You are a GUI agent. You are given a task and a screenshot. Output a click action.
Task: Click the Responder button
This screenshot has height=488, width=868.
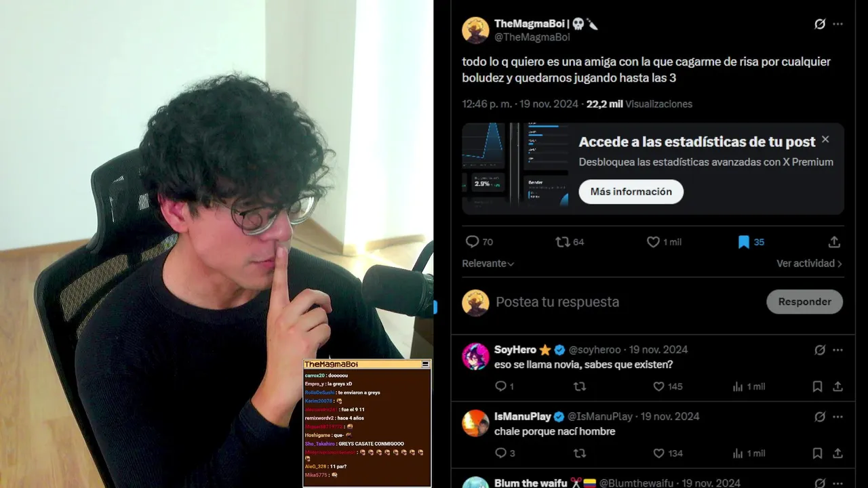click(805, 302)
